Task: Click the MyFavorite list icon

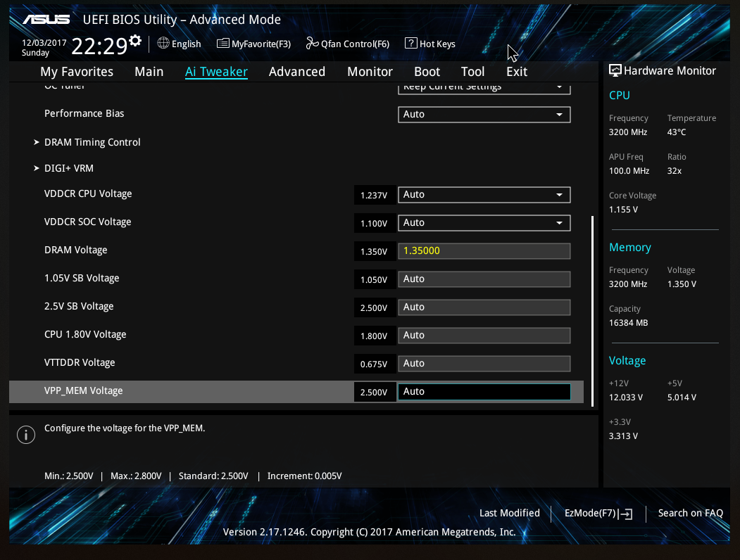Action: click(x=222, y=44)
